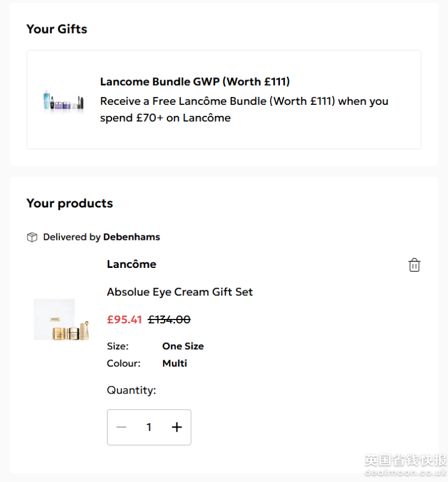The image size is (448, 482).
Task: Click the Lancome Bundle GWP gift title
Action: pos(195,82)
